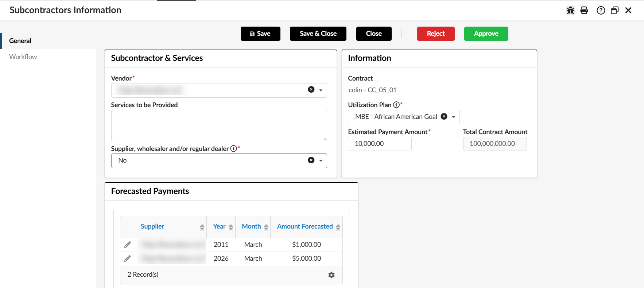Image resolution: width=644 pixels, height=288 pixels.
Task: Click the restore window icon
Action: pyautogui.click(x=615, y=11)
